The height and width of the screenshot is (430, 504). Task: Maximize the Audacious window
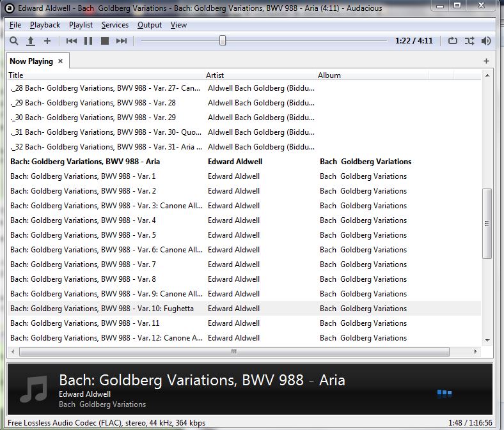click(457, 6)
